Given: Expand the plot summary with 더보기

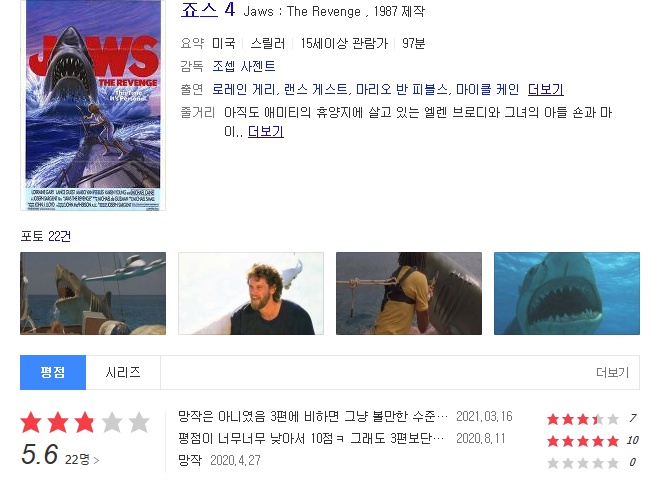Looking at the screenshot, I should click(266, 132).
